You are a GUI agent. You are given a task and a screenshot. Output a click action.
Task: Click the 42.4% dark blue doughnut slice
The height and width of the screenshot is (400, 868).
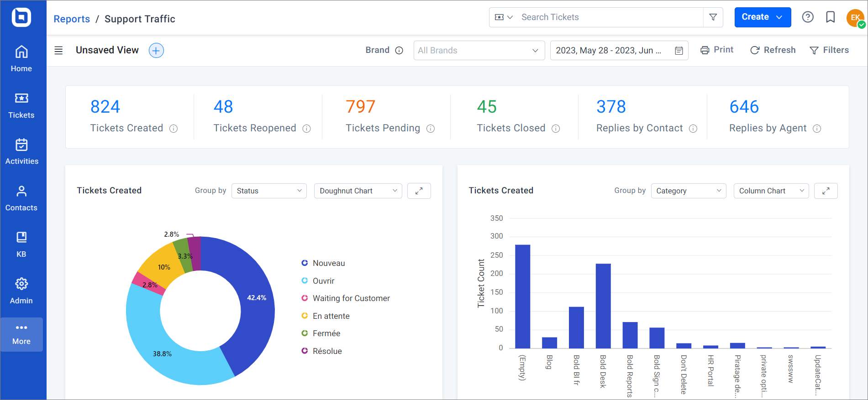click(257, 297)
